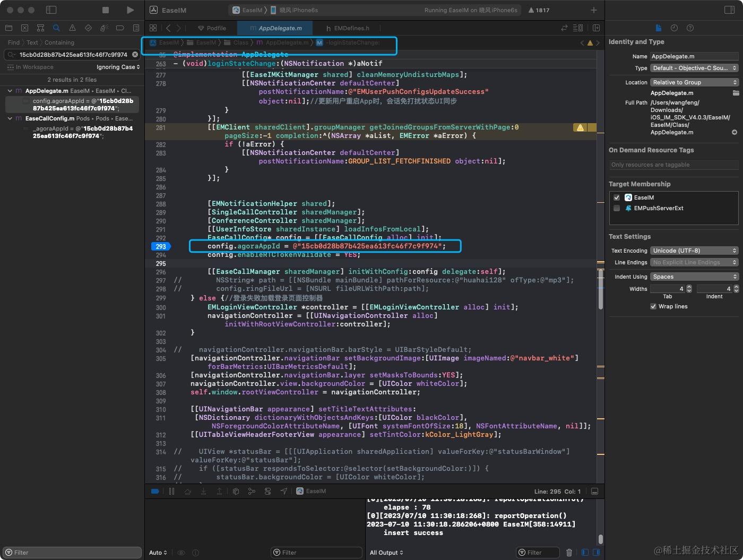Check EMPushServerExt target membership

point(617,208)
